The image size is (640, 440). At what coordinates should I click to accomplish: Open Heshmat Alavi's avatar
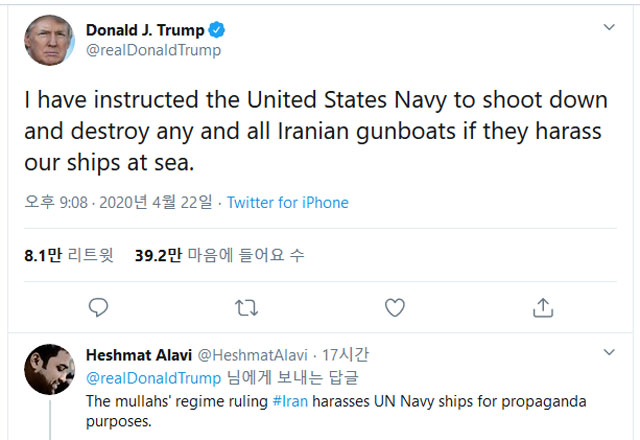pyautogui.click(x=48, y=369)
